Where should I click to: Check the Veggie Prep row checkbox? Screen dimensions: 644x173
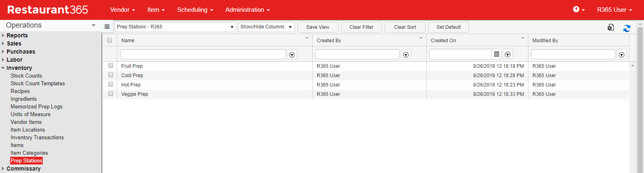point(111,93)
